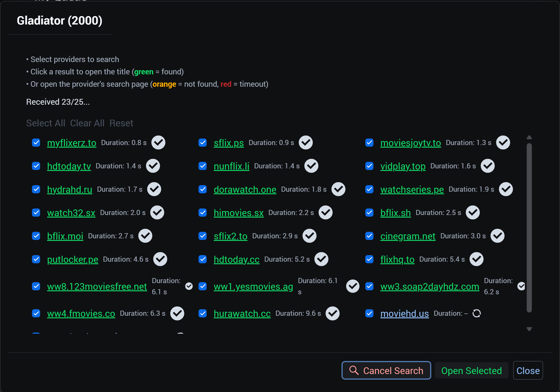
Task: Click the provider list scroll down arrow
Action: click(x=529, y=329)
